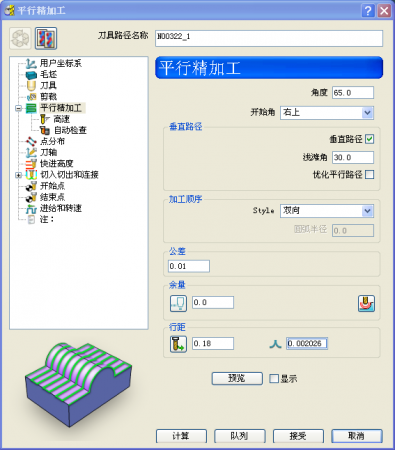
Task: Close the 平行精加工 dialog
Action: coord(384,11)
